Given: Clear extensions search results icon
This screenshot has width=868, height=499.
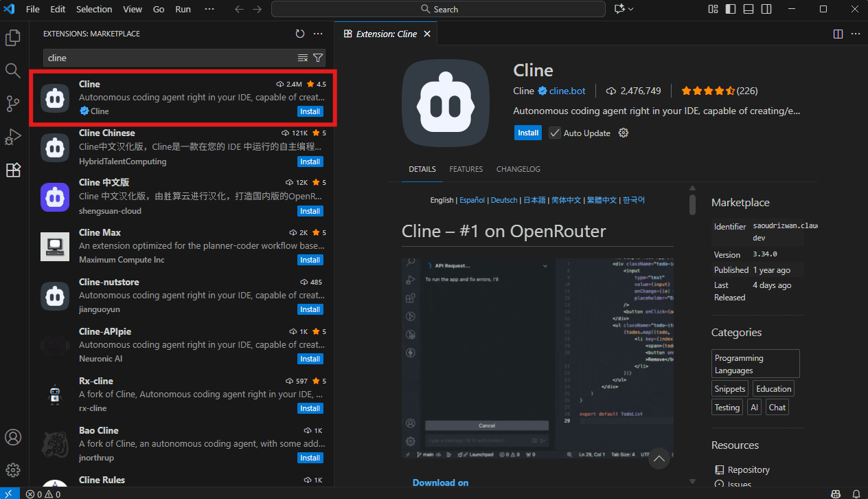Looking at the screenshot, I should point(303,58).
